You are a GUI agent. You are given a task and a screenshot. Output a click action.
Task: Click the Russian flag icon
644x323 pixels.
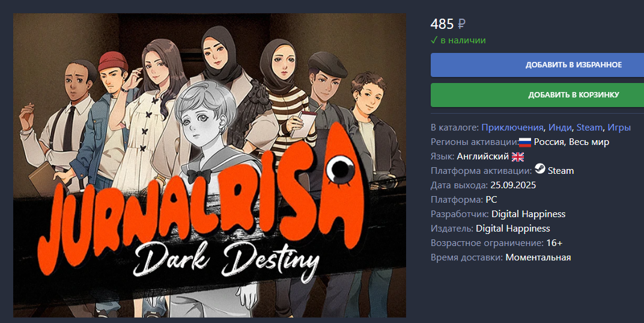(x=525, y=143)
